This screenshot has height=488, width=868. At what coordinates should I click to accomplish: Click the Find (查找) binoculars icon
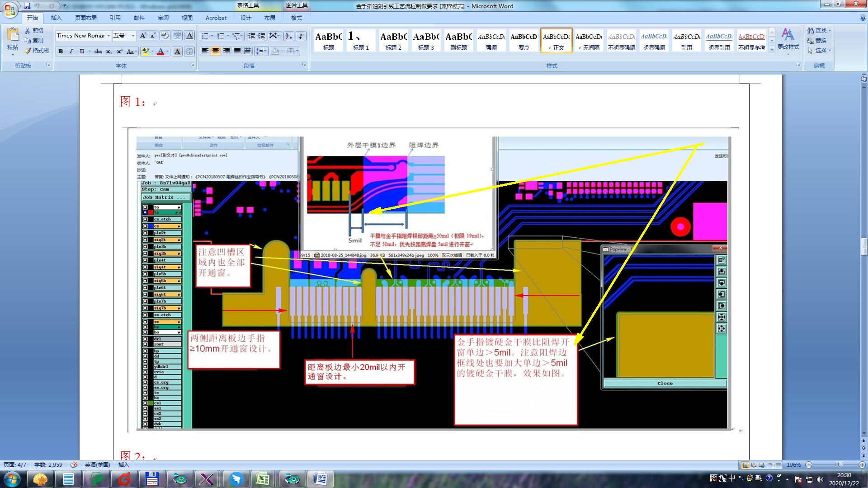click(x=811, y=31)
